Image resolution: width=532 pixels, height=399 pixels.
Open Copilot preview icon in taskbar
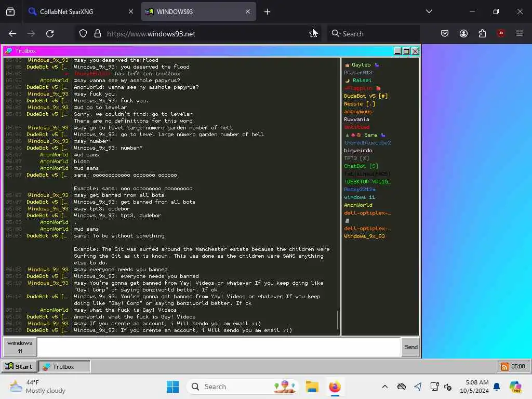tap(515, 387)
